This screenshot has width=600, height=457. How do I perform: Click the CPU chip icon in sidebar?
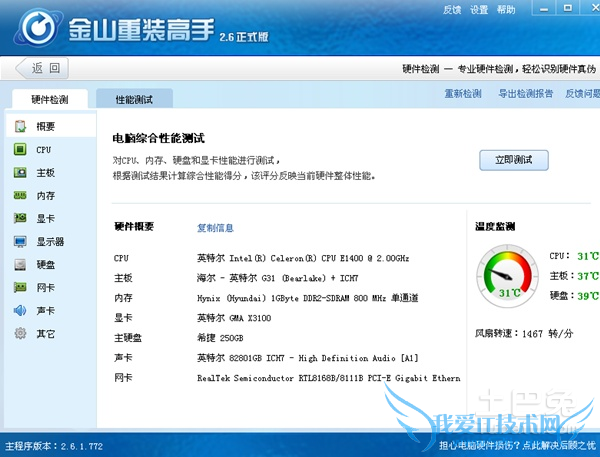tap(20, 149)
